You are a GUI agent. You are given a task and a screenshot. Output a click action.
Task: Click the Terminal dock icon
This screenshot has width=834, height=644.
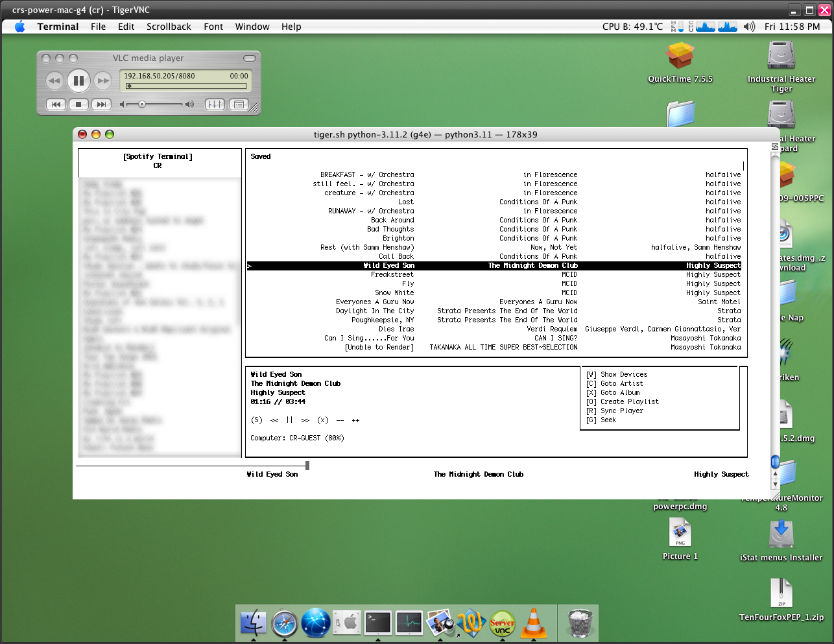[x=378, y=623]
